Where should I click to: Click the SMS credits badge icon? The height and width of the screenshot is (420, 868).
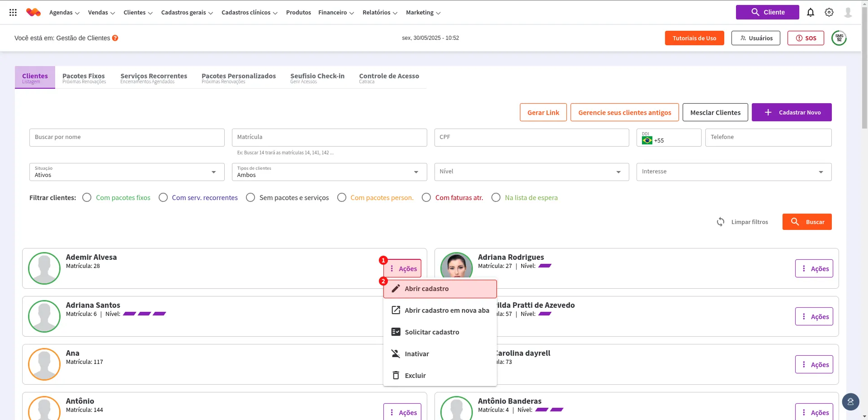(x=839, y=38)
